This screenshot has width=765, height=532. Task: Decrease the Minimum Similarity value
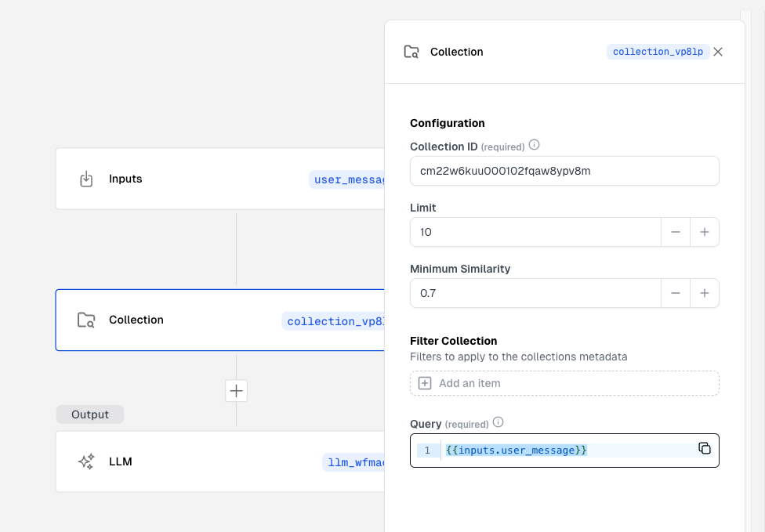(676, 293)
